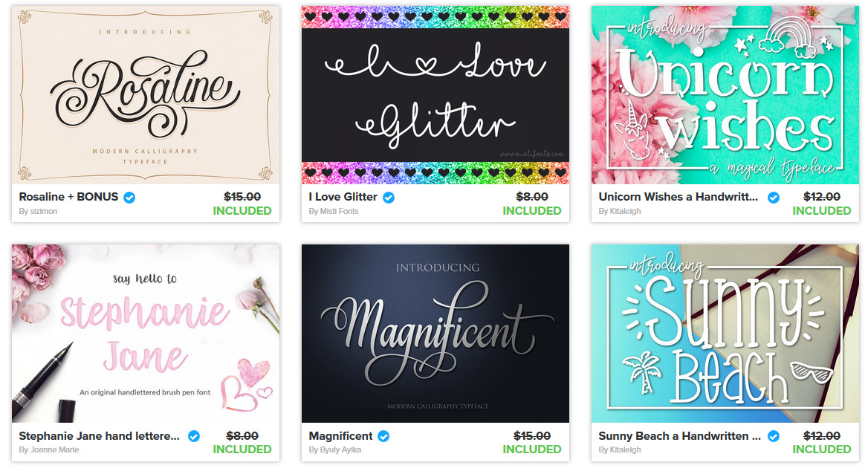Image resolution: width=868 pixels, height=474 pixels.
Task: Open the I Love Glitter title link
Action: point(343,197)
